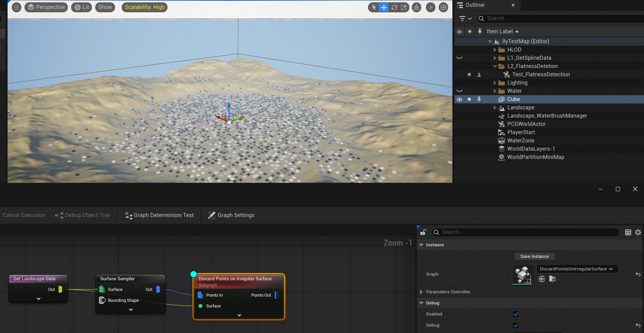
Task: Open Graph Settings in the toolbar
Action: coord(231,215)
